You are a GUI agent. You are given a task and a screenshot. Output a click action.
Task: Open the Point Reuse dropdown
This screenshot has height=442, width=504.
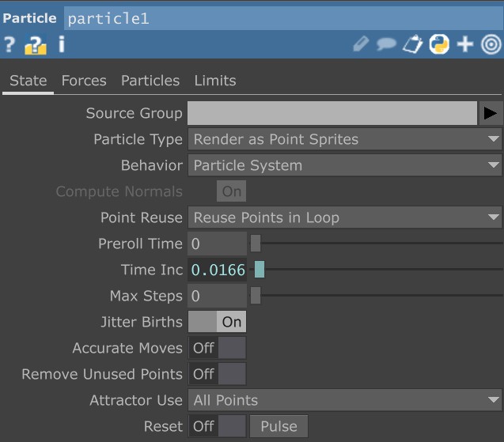pos(344,217)
